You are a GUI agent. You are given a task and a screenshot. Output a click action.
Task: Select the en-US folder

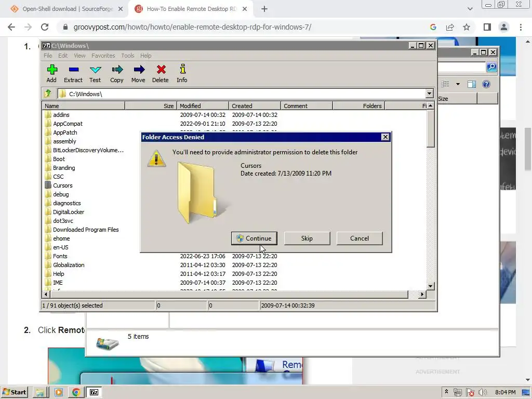point(60,247)
